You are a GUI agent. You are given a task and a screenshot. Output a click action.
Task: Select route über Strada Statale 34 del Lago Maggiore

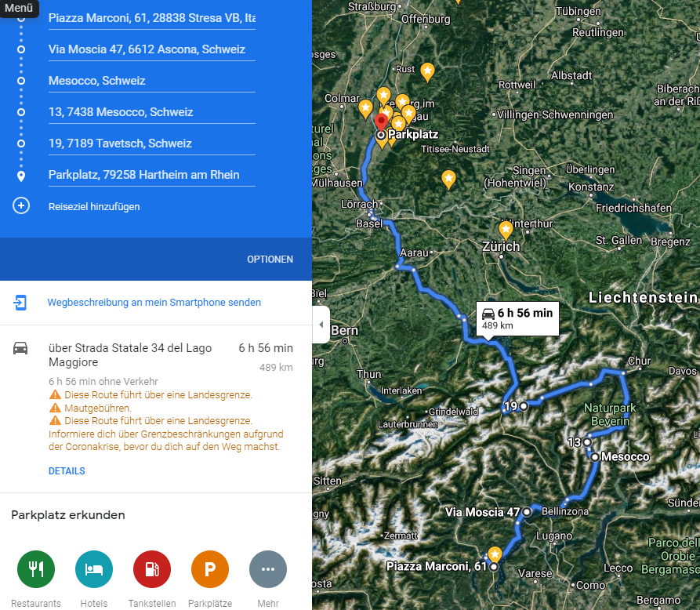(x=130, y=355)
